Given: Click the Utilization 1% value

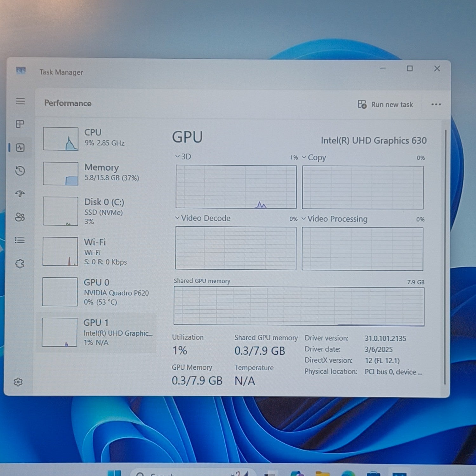Looking at the screenshot, I should (x=180, y=350).
